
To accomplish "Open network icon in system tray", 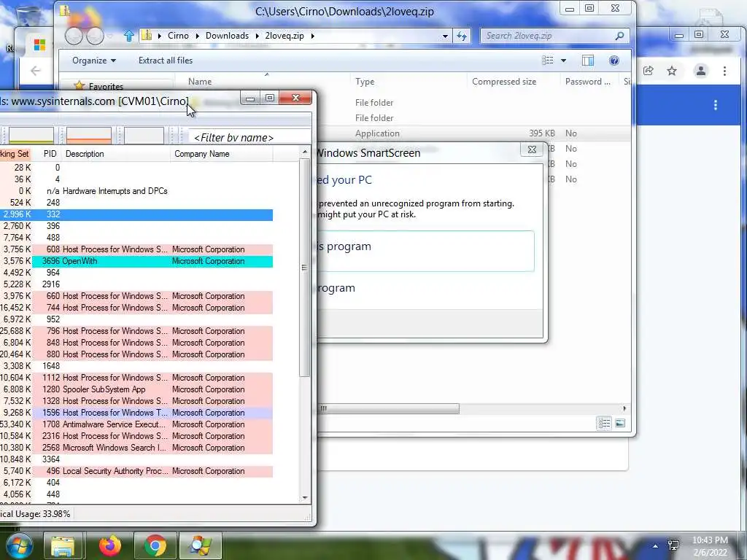I will [x=673, y=545].
